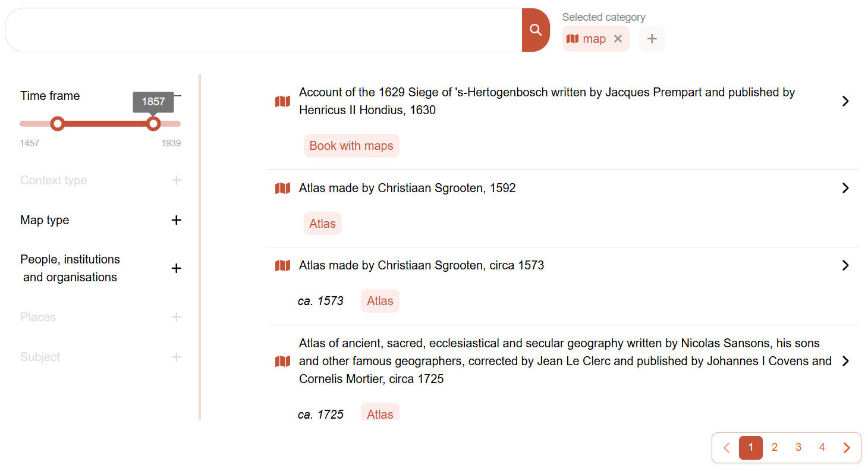Viewport: 868px width, 471px height.
Task: Expand the Map type filter
Action: point(176,220)
